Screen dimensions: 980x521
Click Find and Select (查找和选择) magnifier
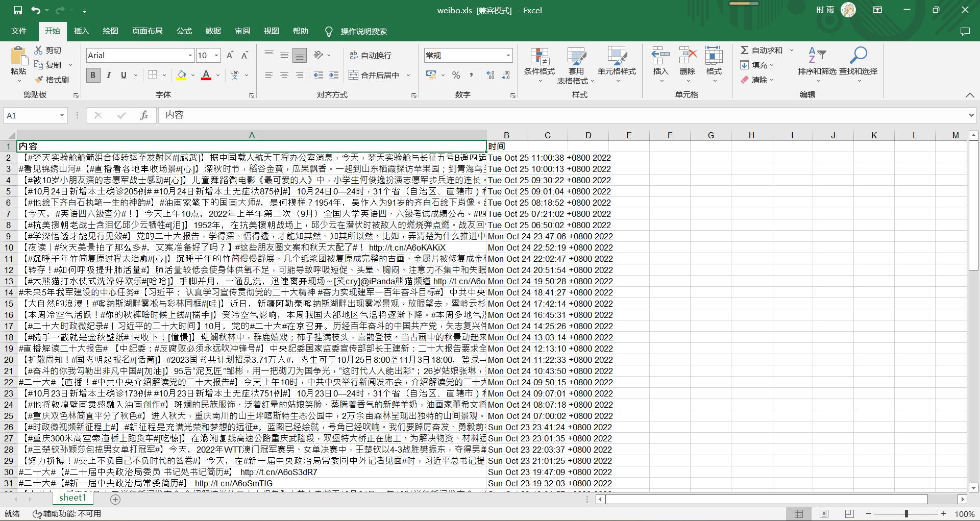click(858, 55)
